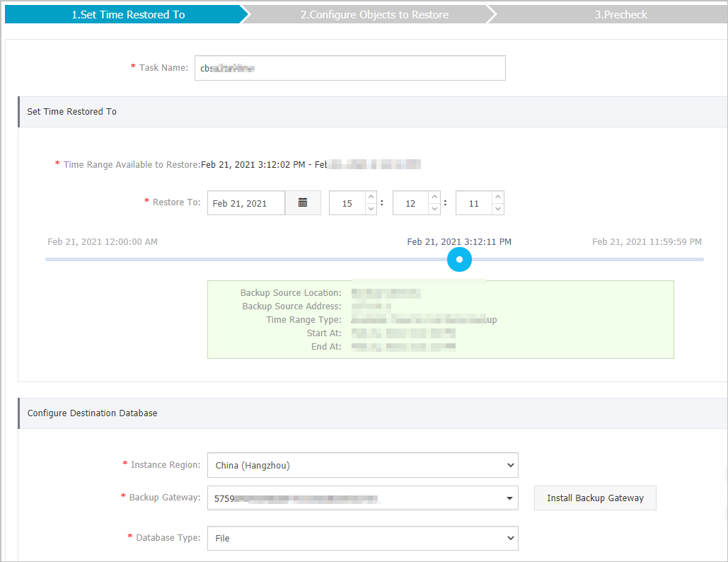Click the Restore To date field

(246, 203)
